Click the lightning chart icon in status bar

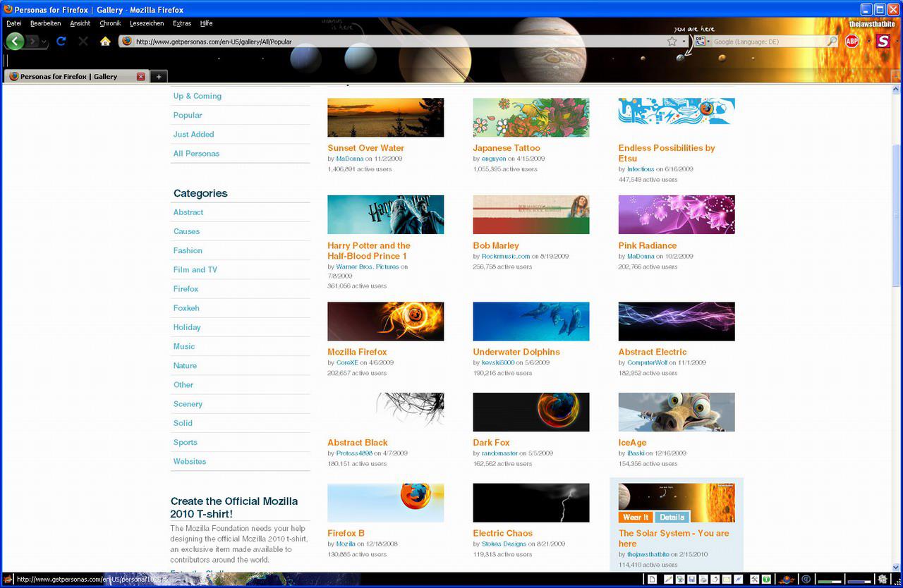tap(738, 580)
